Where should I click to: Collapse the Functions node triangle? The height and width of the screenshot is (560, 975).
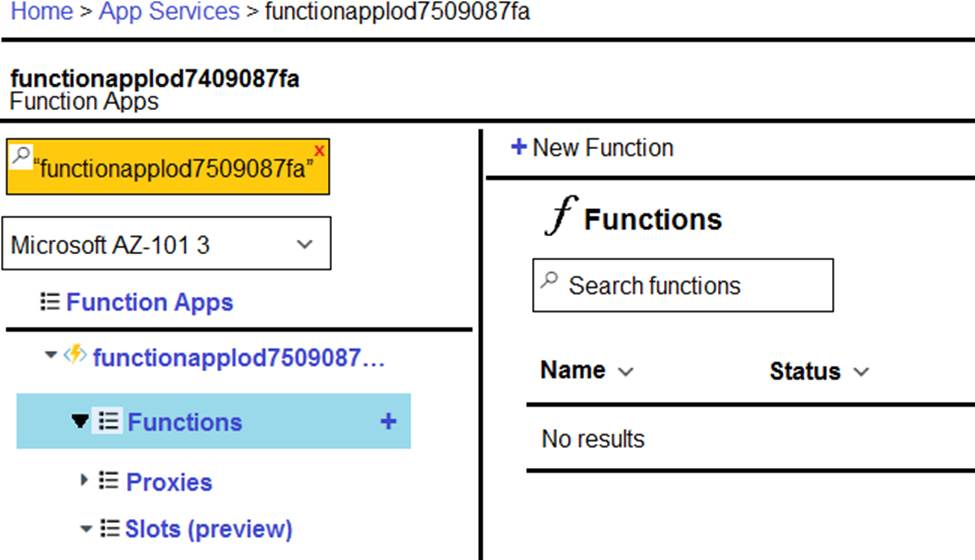[80, 422]
